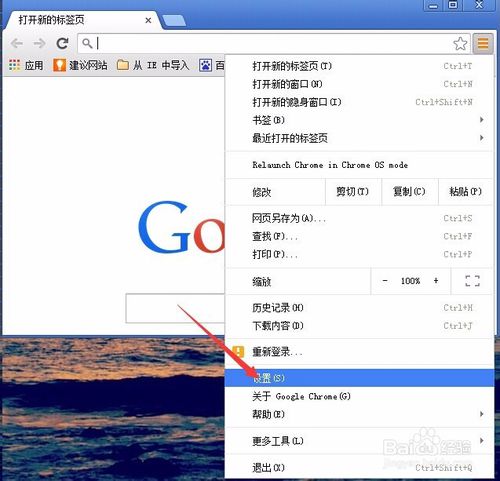This screenshot has height=481, width=500.
Task: Select 打开新的窗口(N) menu item
Action: click(x=359, y=84)
